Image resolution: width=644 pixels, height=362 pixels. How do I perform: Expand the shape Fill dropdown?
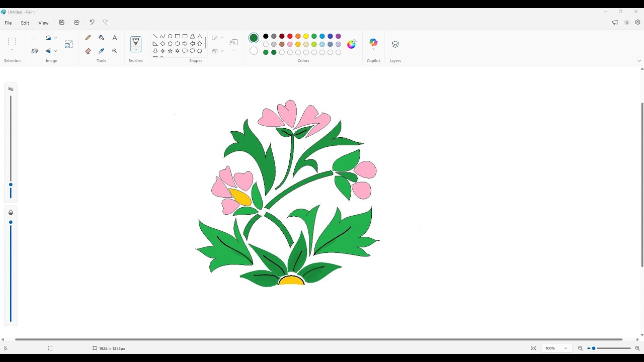coord(222,51)
